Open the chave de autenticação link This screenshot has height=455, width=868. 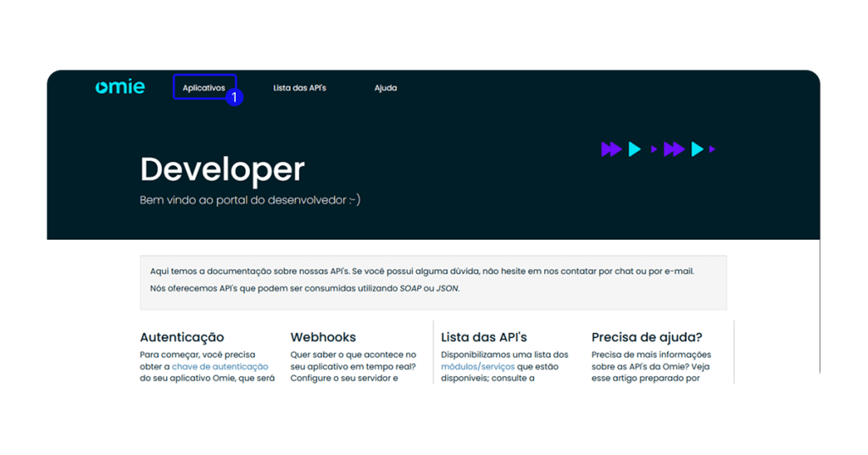point(220,367)
